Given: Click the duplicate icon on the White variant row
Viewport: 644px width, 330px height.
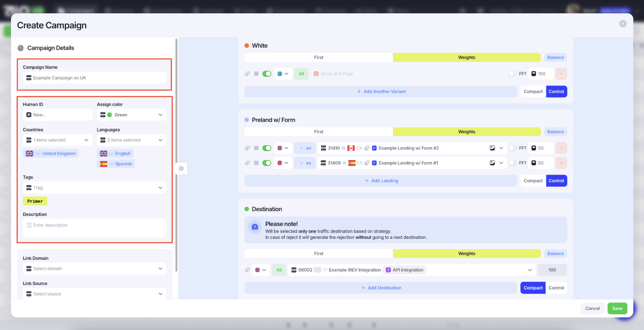Looking at the screenshot, I should [x=247, y=74].
